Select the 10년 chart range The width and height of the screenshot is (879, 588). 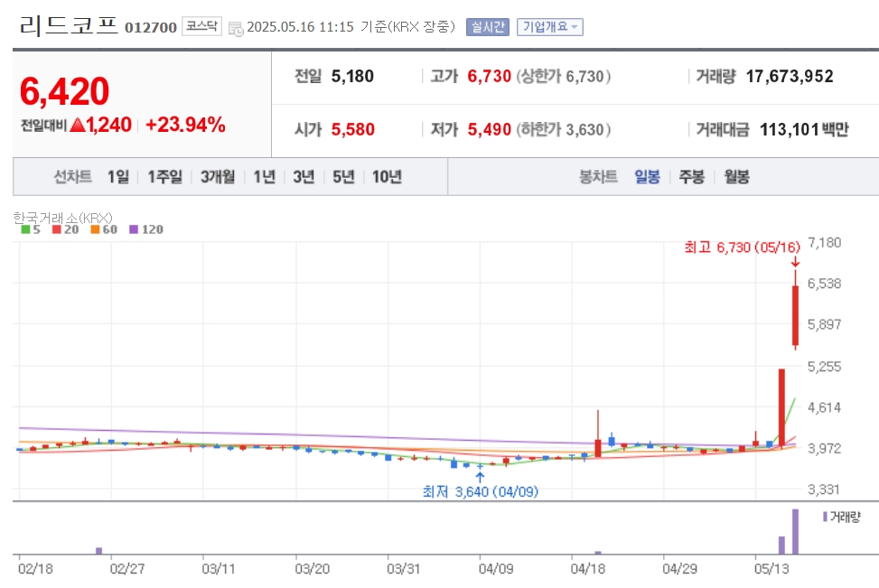pyautogui.click(x=387, y=177)
